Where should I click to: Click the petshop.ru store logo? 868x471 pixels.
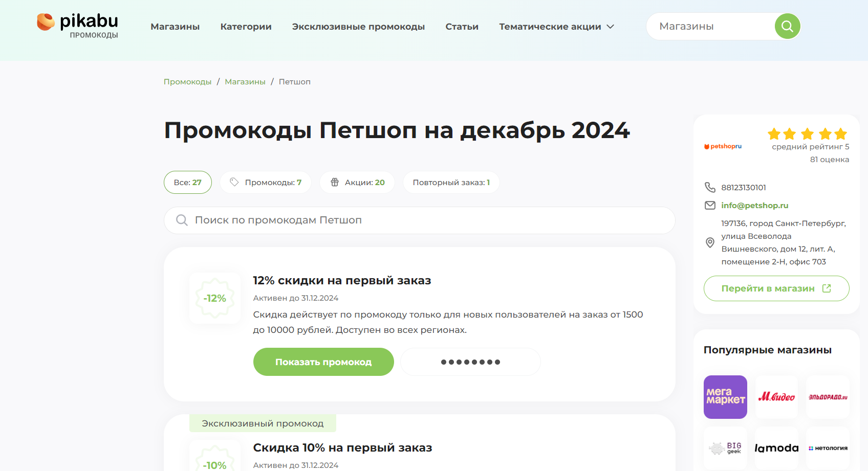(723, 146)
